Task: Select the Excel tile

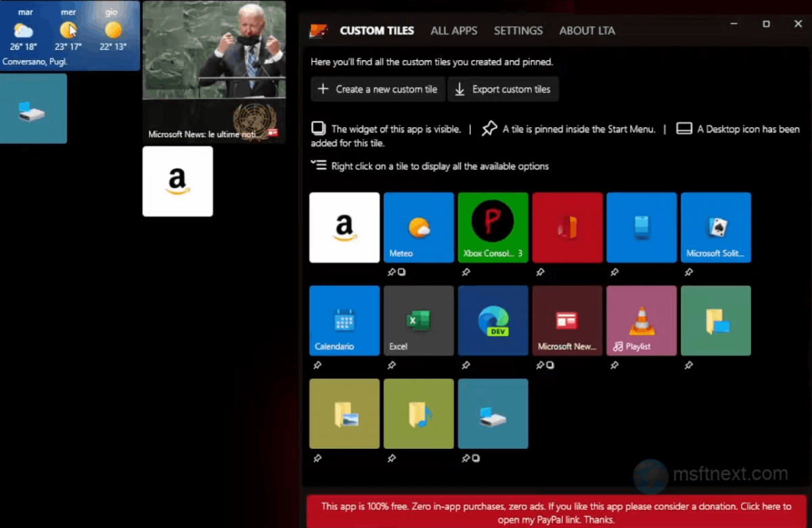Action: (418, 320)
